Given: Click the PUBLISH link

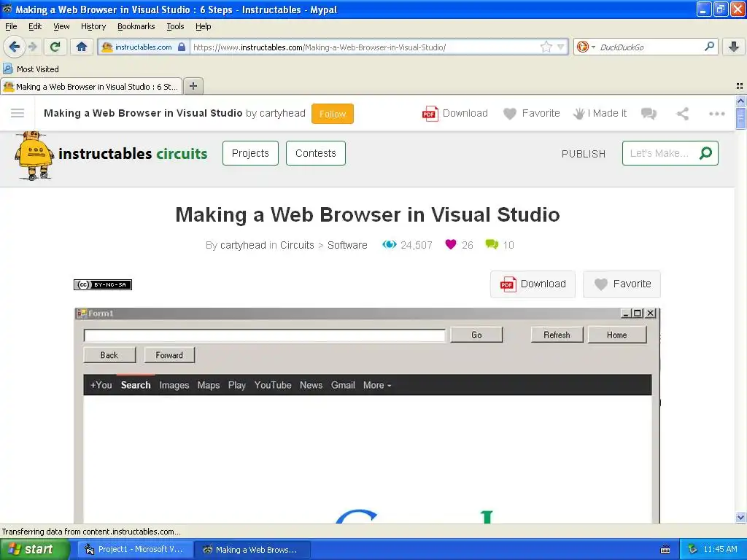Looking at the screenshot, I should [x=584, y=154].
